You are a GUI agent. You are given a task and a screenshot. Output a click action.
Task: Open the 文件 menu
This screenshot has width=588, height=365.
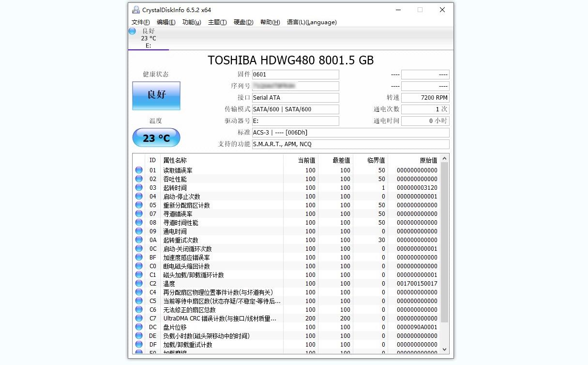(140, 22)
